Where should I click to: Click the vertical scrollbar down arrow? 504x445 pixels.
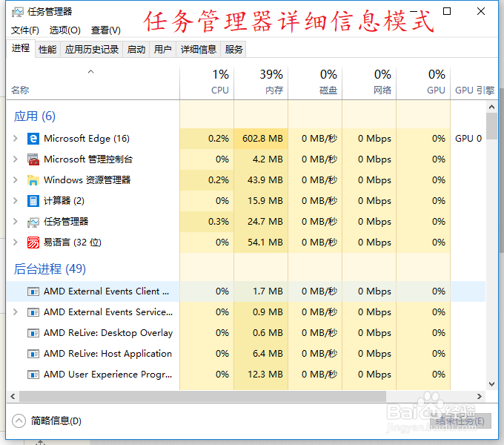tap(491, 384)
